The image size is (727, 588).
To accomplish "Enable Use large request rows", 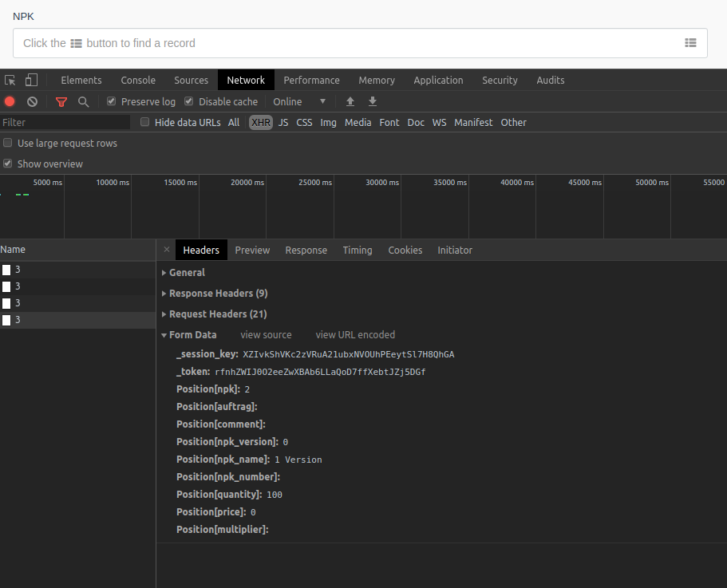I will tap(7, 143).
